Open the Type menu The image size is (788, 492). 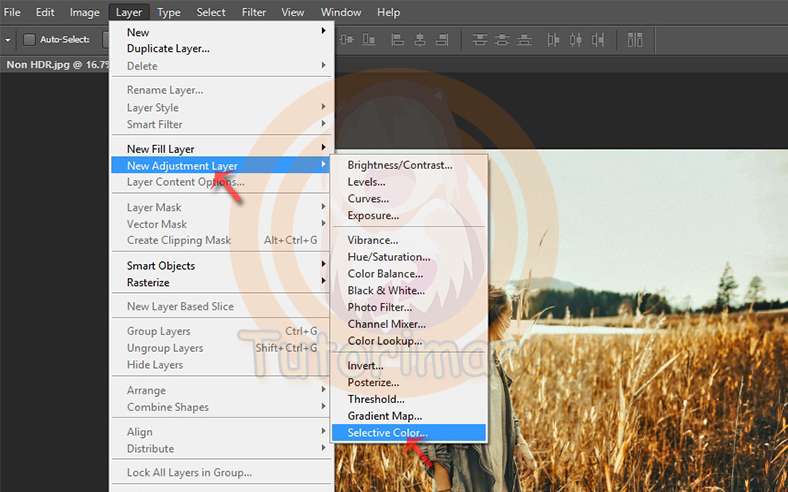[168, 12]
